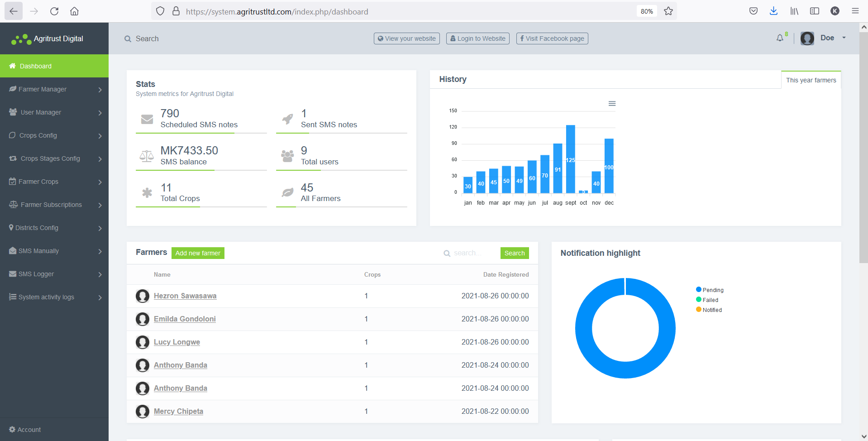Click the Add new farmer button
Viewport: 868px width, 441px height.
tap(198, 253)
